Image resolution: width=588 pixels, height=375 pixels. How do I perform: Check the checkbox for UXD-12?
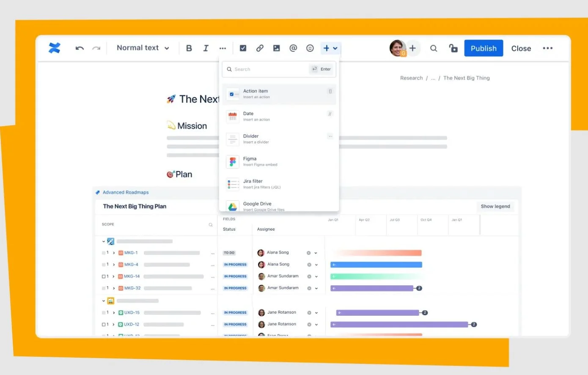pos(103,324)
